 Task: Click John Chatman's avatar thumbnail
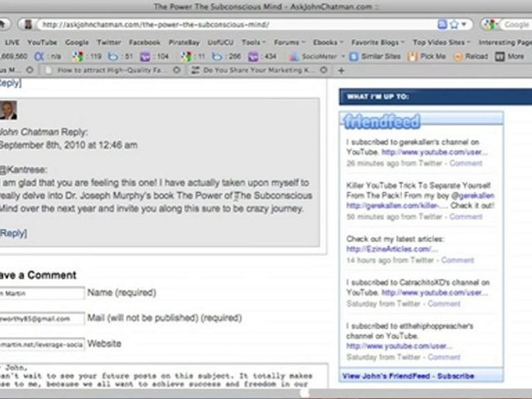(x=8, y=110)
